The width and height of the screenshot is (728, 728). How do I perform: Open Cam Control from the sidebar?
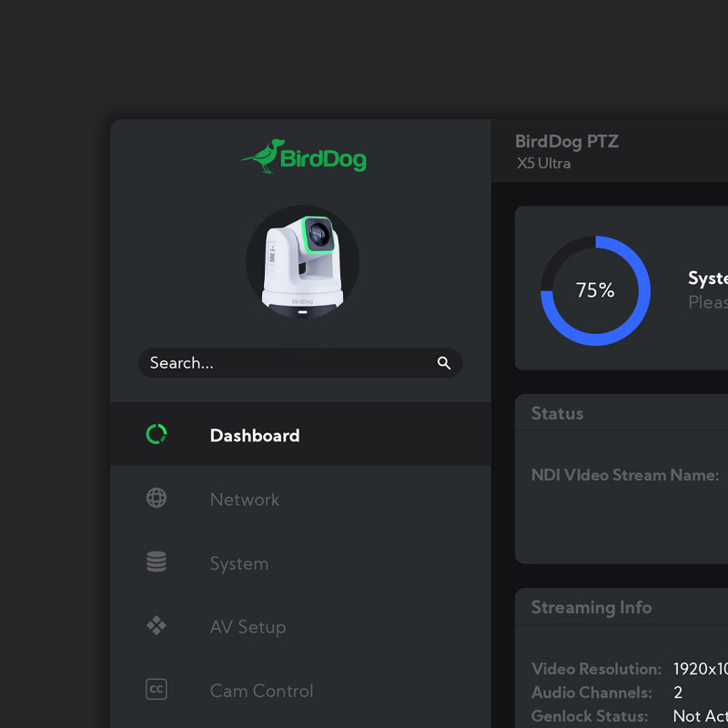[x=261, y=691]
